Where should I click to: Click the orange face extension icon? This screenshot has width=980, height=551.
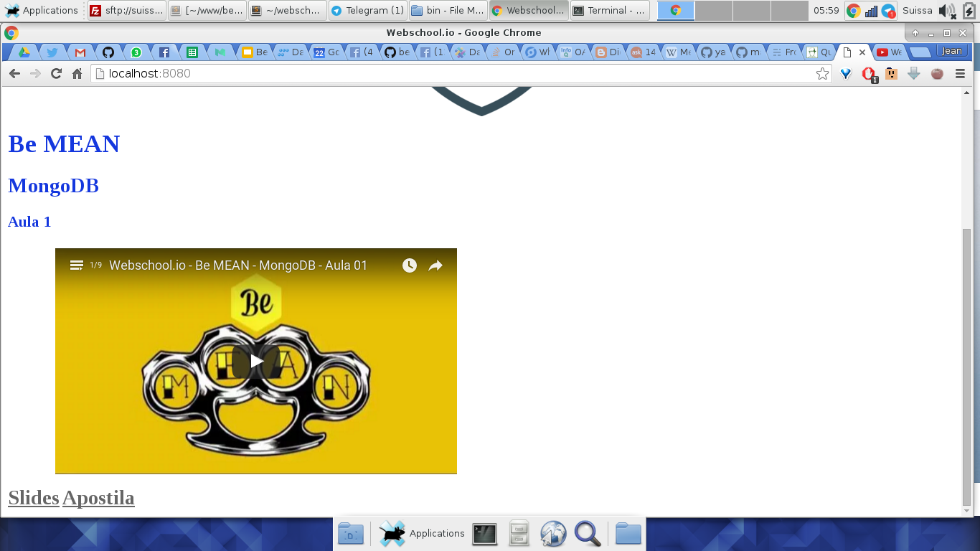[x=891, y=73]
